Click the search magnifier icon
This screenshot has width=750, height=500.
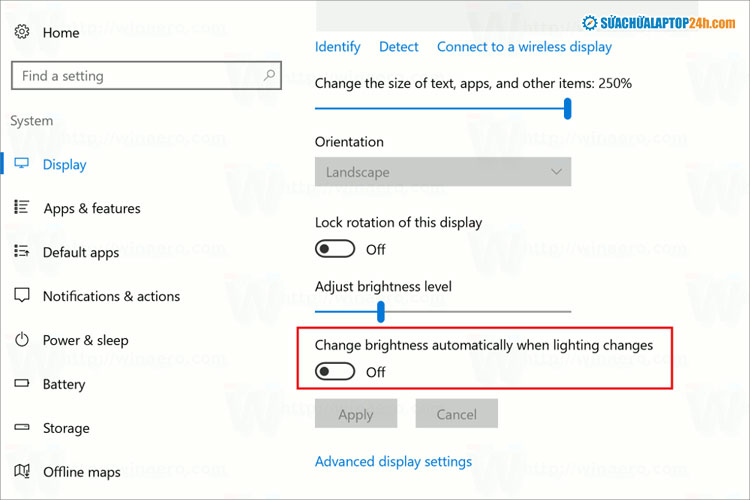[x=270, y=75]
